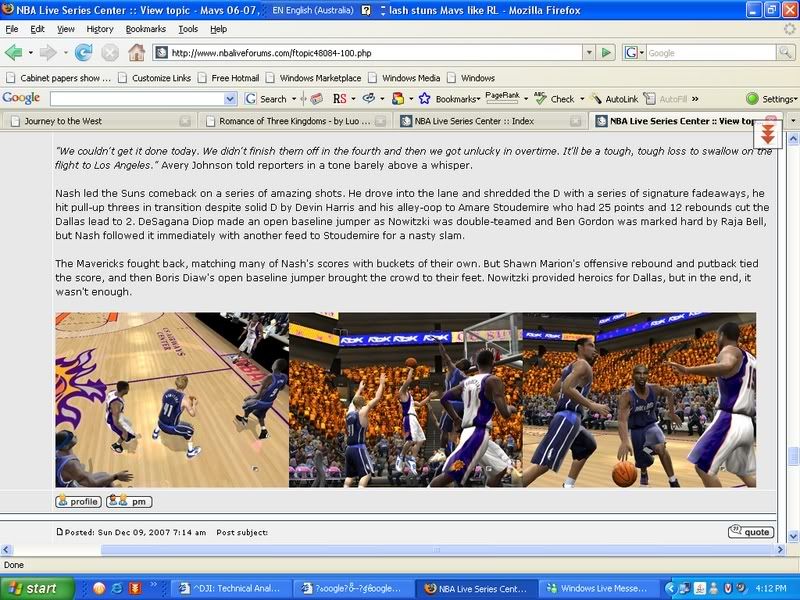
Task: Click the Google toolbar logo
Action: pyautogui.click(x=21, y=98)
